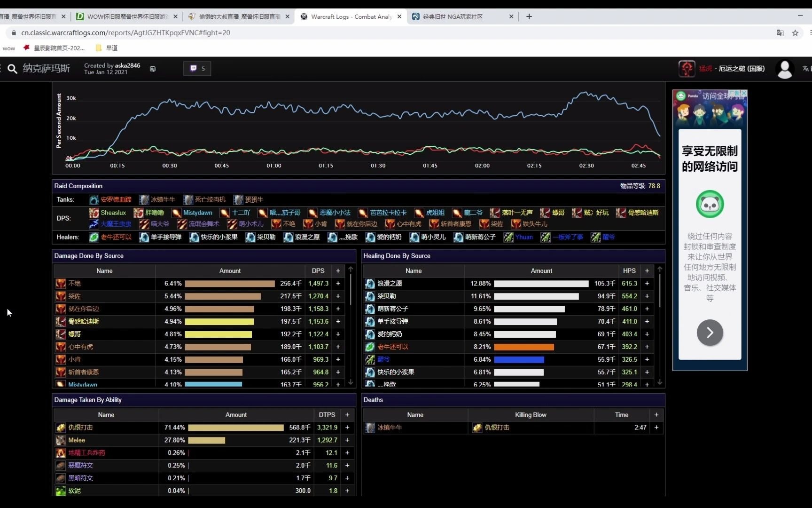Click the blue healing bar for 翟爷

(519, 360)
